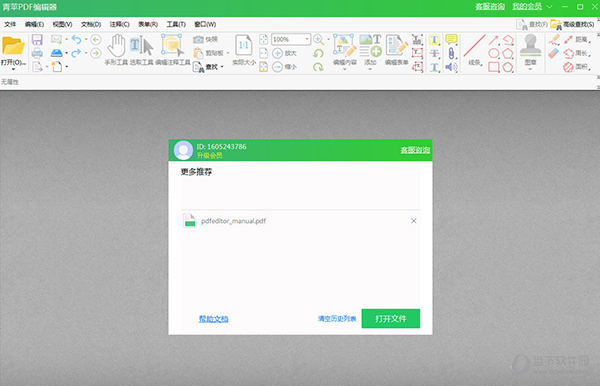Rotate page clockwise

tap(318, 67)
